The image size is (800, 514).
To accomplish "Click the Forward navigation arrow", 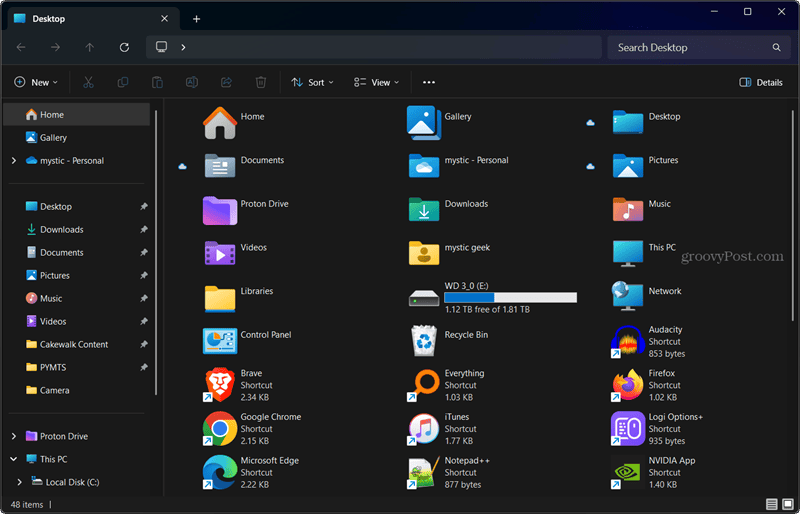I will [x=55, y=47].
